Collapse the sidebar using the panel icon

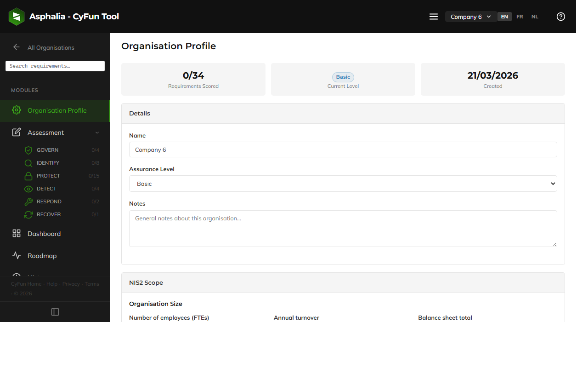55,311
